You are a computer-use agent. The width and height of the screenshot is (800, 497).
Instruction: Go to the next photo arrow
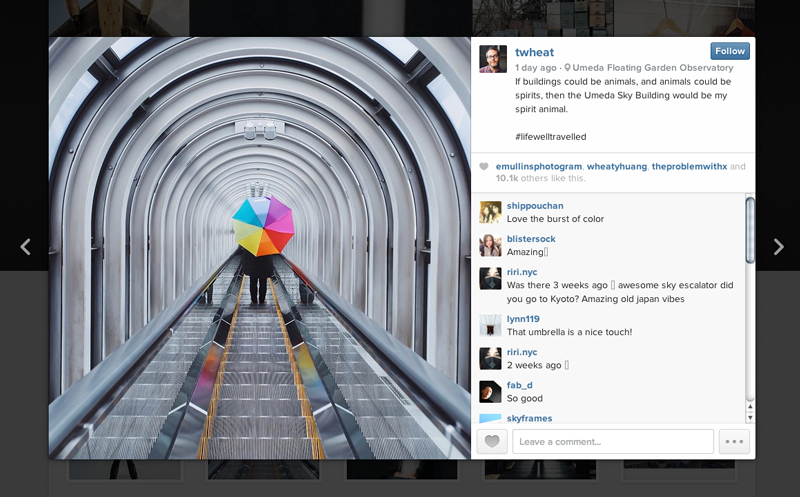tap(778, 247)
